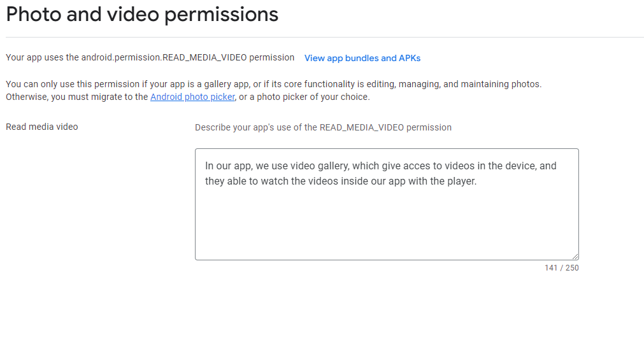The height and width of the screenshot is (338, 644).
Task: Focus the READ_MEDIA_VIDEO description text area
Action: click(387, 204)
